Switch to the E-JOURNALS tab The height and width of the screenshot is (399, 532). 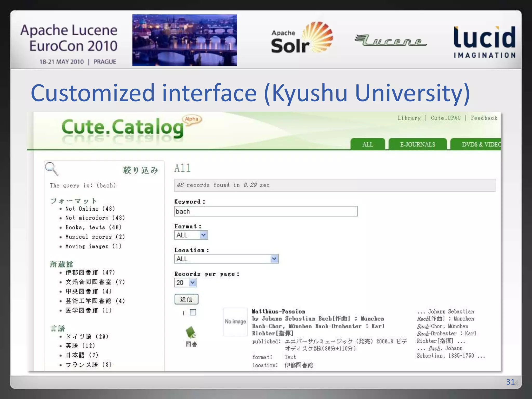click(x=417, y=144)
